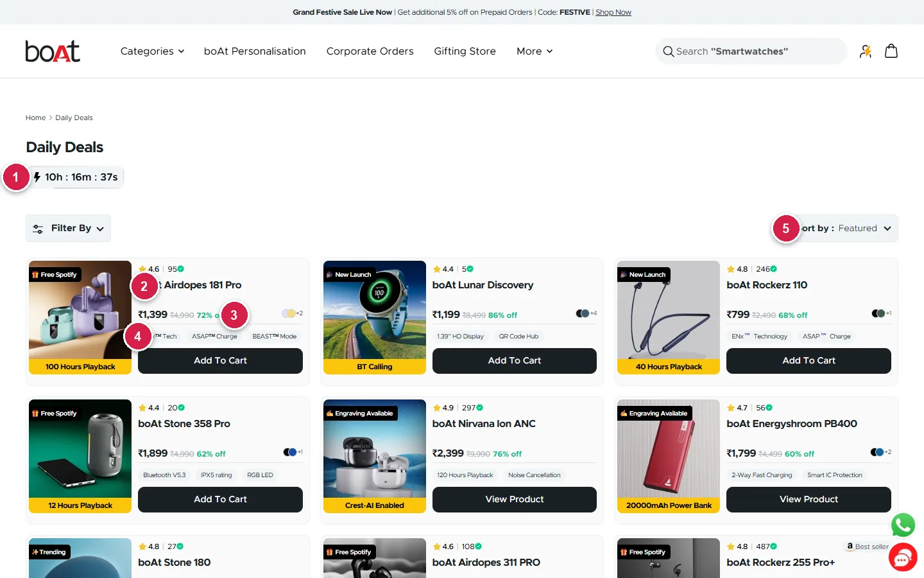
Task: Add boAt Rockerz 110 to cart
Action: pos(809,360)
